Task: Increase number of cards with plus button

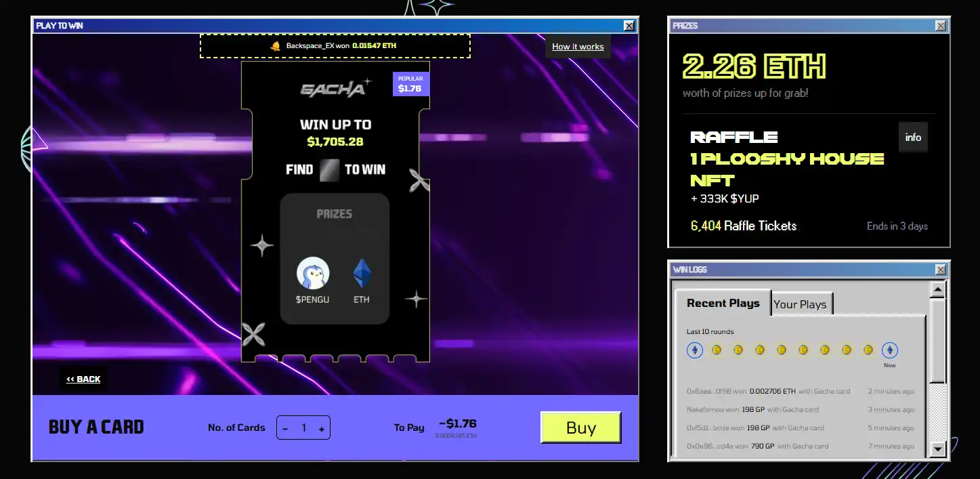Action: pyautogui.click(x=321, y=428)
